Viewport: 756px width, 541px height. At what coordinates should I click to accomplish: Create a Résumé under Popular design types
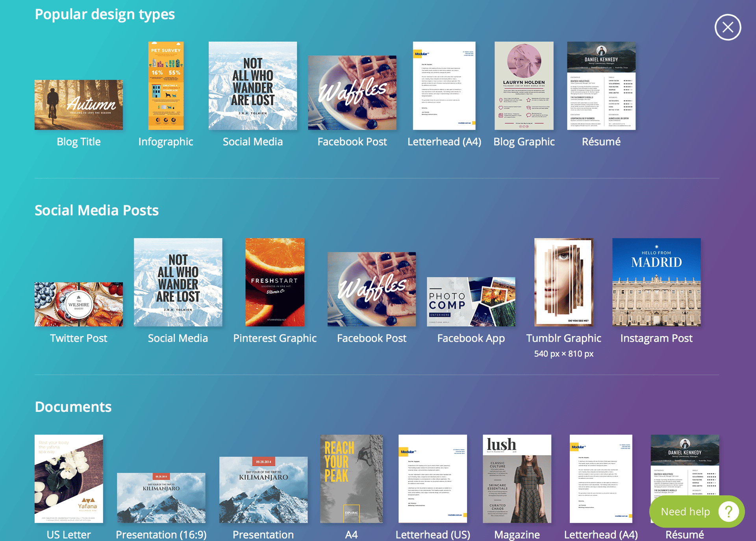coord(601,86)
